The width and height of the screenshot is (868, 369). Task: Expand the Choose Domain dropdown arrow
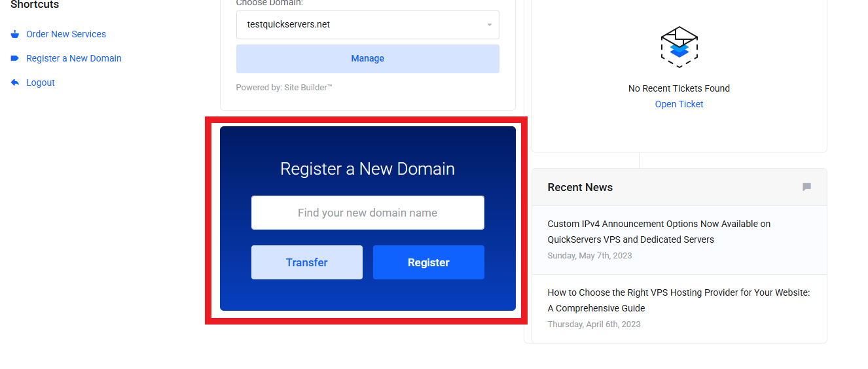tap(489, 25)
